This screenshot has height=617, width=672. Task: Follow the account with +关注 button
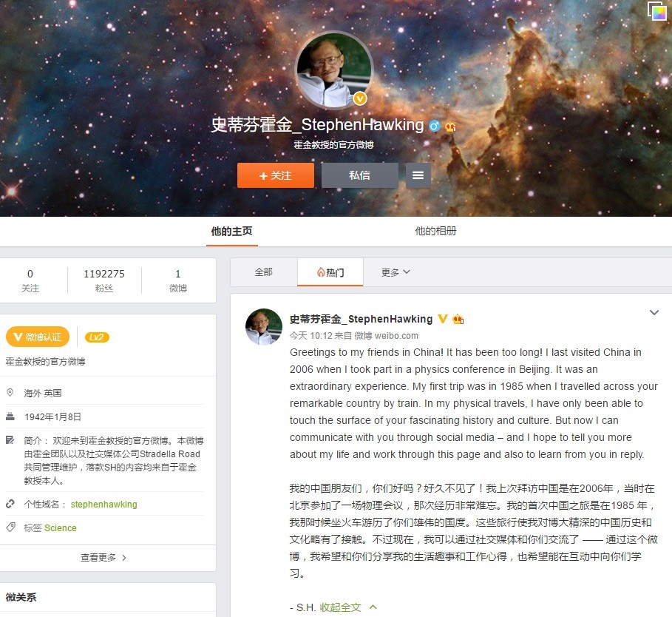click(x=276, y=175)
